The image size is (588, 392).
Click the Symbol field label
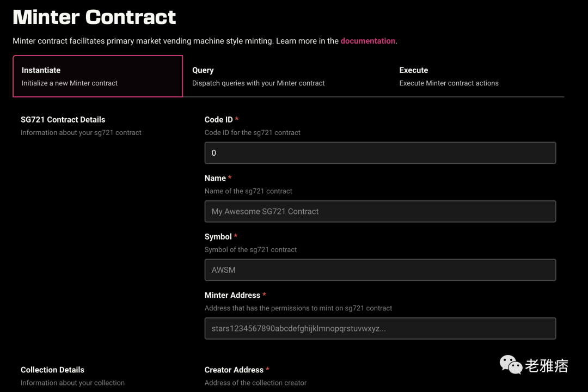click(x=218, y=237)
